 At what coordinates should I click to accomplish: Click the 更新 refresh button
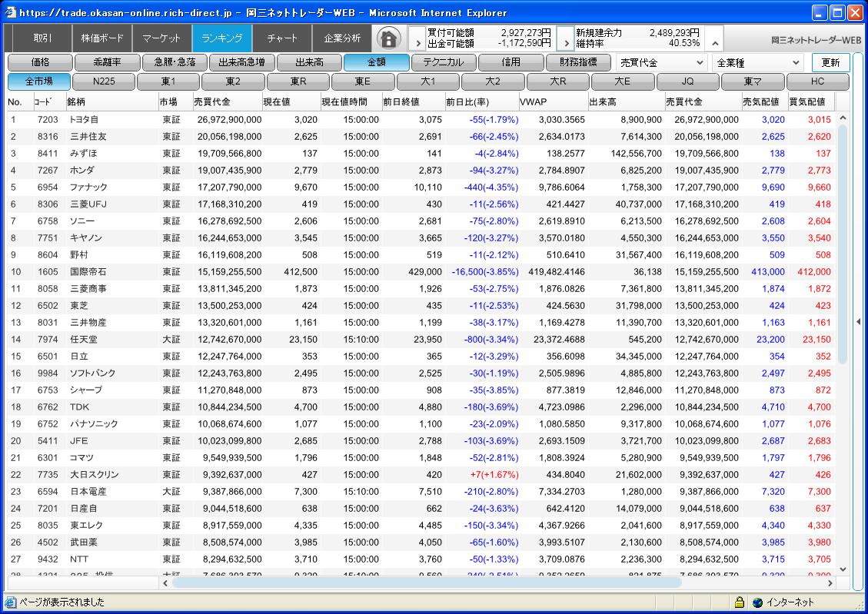tap(830, 62)
